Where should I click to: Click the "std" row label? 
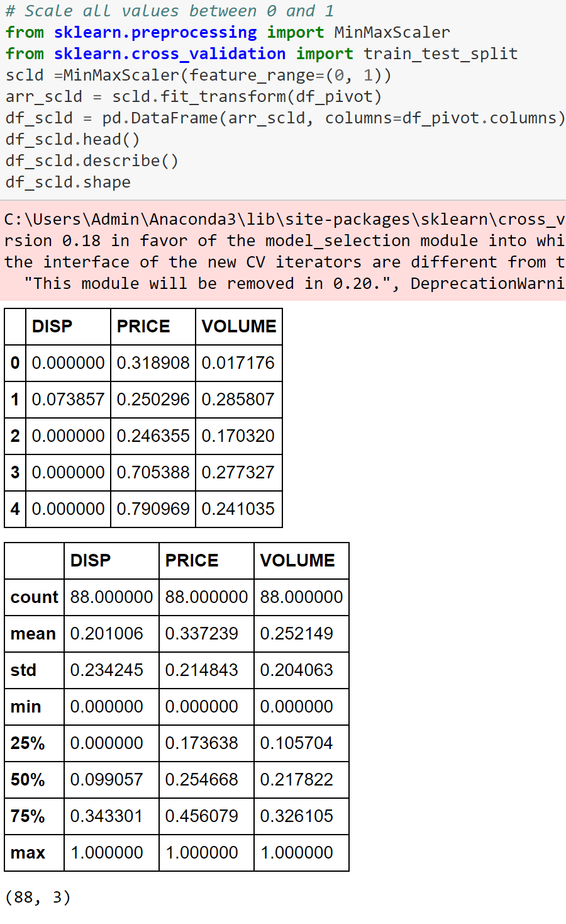[x=23, y=670]
